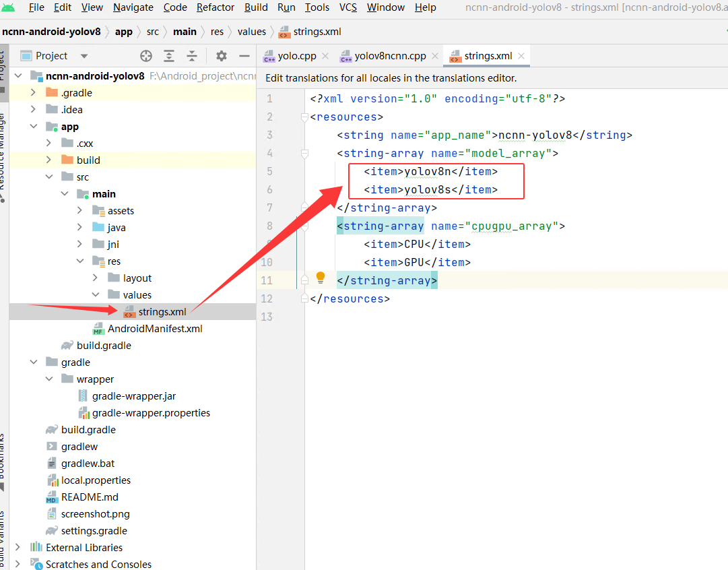This screenshot has width=728, height=570.
Task: Close the yolo.cpp tab
Action: tap(325, 56)
